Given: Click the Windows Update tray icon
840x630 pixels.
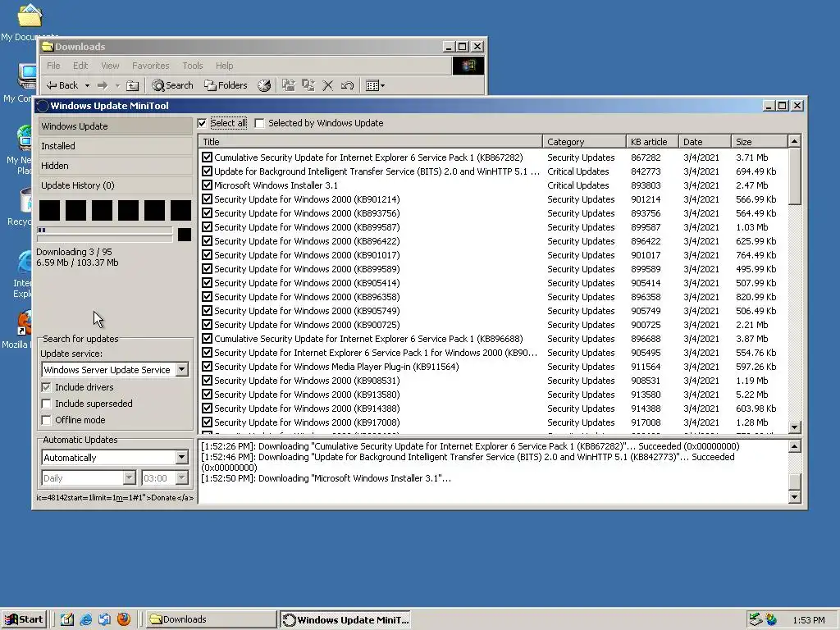Looking at the screenshot, I should (771, 619).
